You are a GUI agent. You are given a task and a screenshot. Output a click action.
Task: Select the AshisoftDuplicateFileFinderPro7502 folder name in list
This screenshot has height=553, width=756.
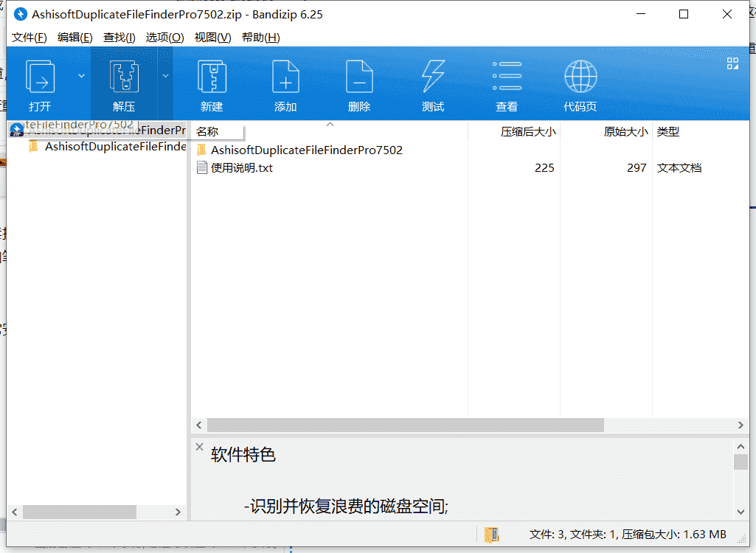307,150
